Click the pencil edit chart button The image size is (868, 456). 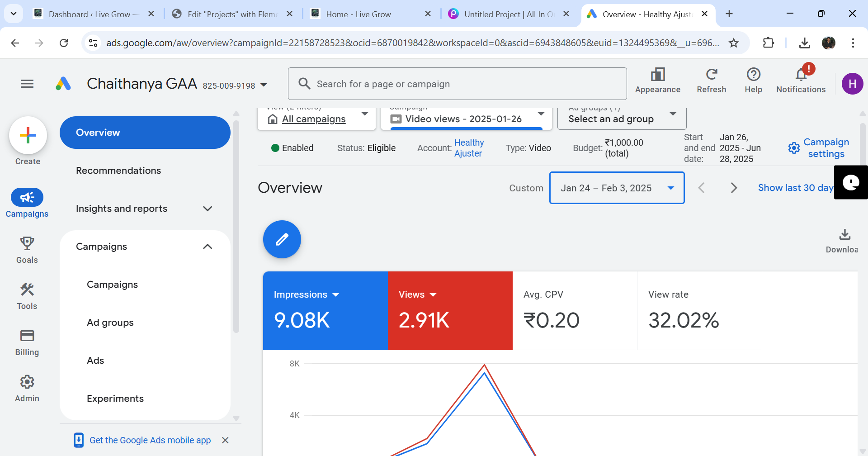tap(282, 239)
